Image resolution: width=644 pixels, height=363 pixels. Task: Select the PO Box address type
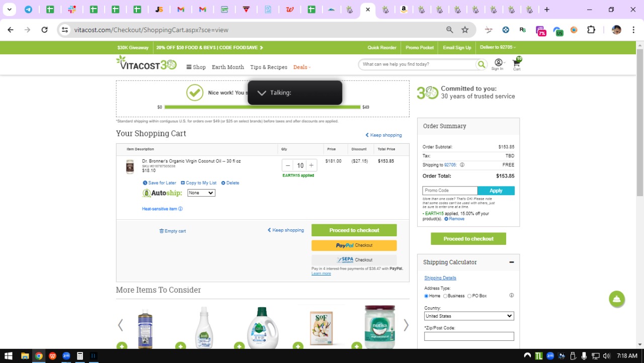[469, 296]
